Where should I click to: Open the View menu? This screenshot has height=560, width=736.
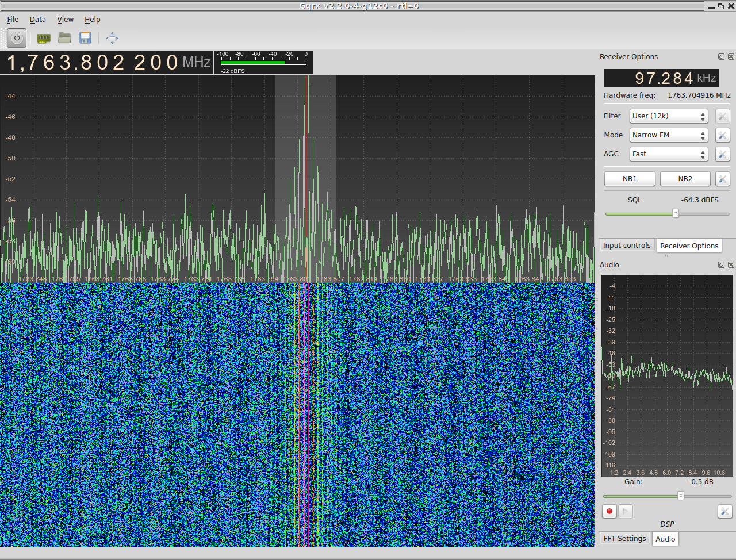[65, 20]
